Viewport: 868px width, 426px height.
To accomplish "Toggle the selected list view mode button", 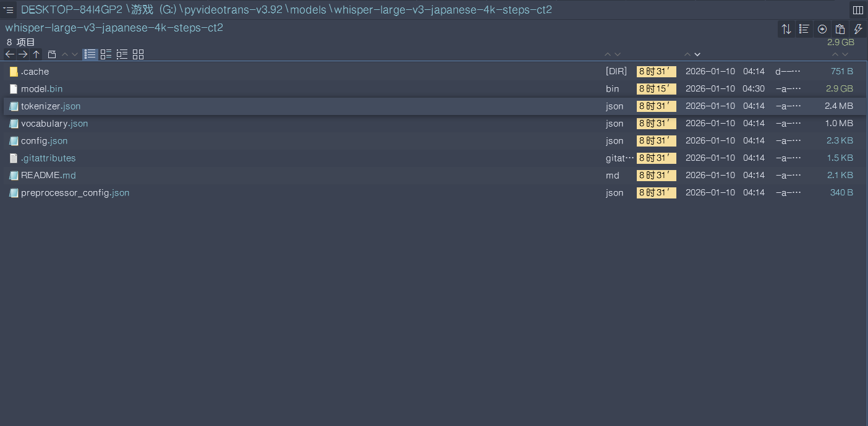I will (x=90, y=54).
